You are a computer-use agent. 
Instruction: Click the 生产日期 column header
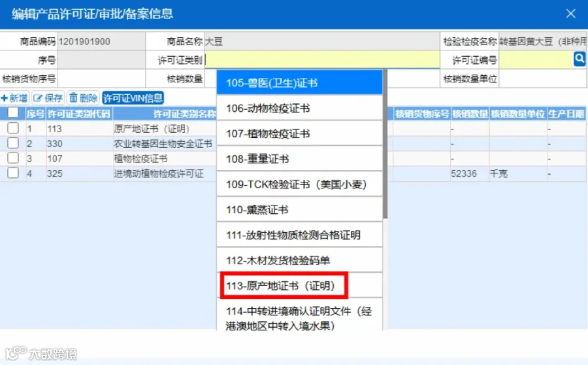(x=566, y=113)
